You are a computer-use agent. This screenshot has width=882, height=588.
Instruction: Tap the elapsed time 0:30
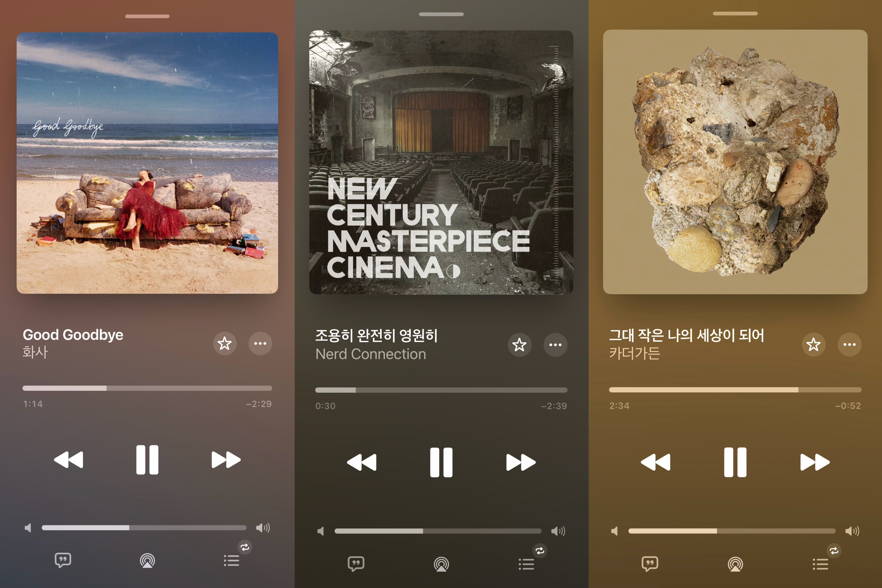click(325, 406)
